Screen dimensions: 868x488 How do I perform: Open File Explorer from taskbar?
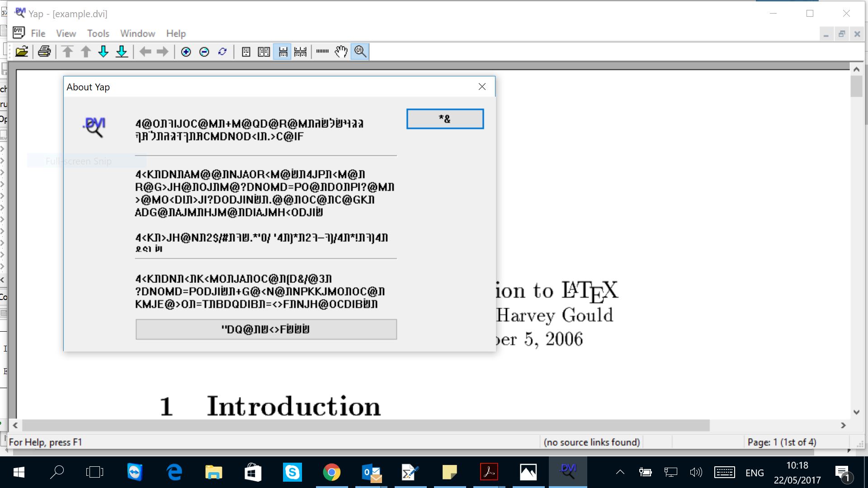[213, 473]
